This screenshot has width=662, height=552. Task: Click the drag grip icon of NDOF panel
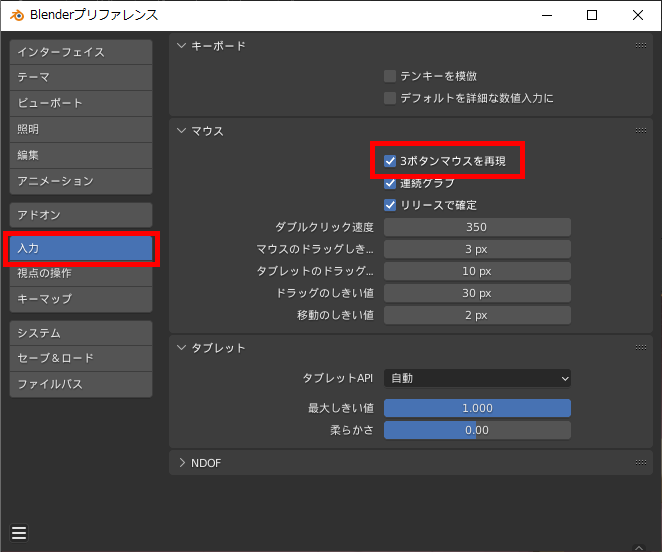coord(640,463)
